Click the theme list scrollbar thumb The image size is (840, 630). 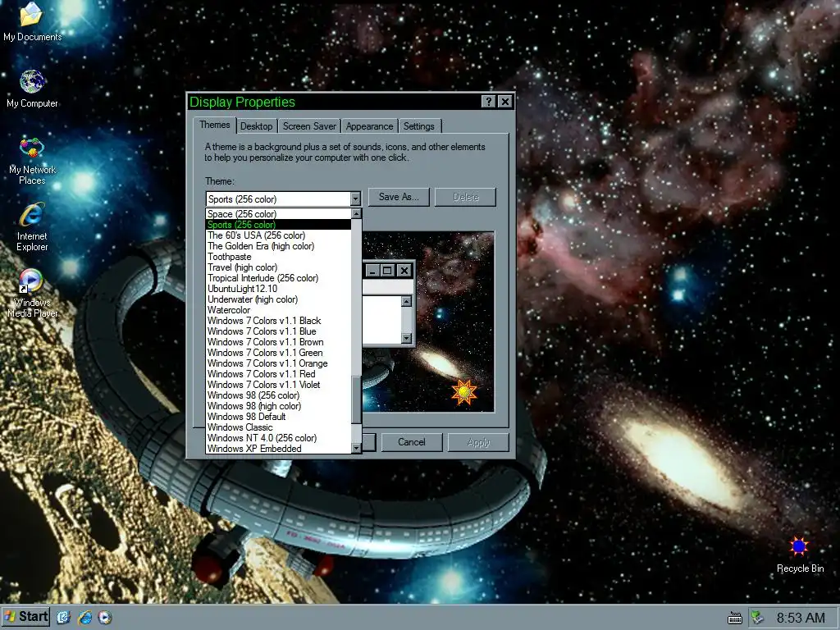click(356, 399)
